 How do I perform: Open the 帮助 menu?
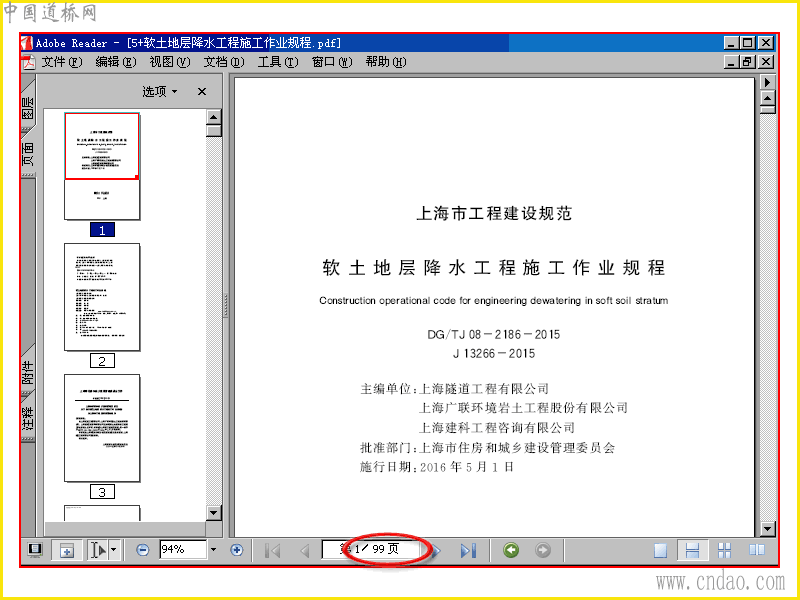pyautogui.click(x=386, y=62)
